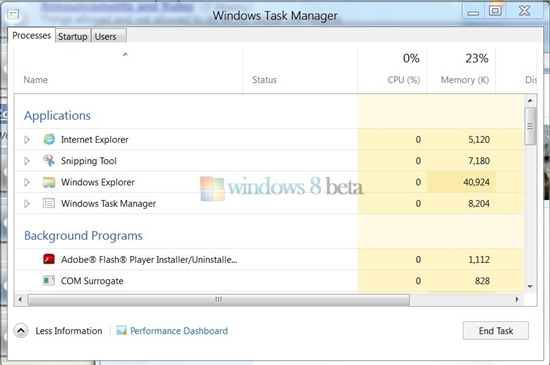Click the Background Programs group heading
The width and height of the screenshot is (550, 365).
pyautogui.click(x=83, y=235)
